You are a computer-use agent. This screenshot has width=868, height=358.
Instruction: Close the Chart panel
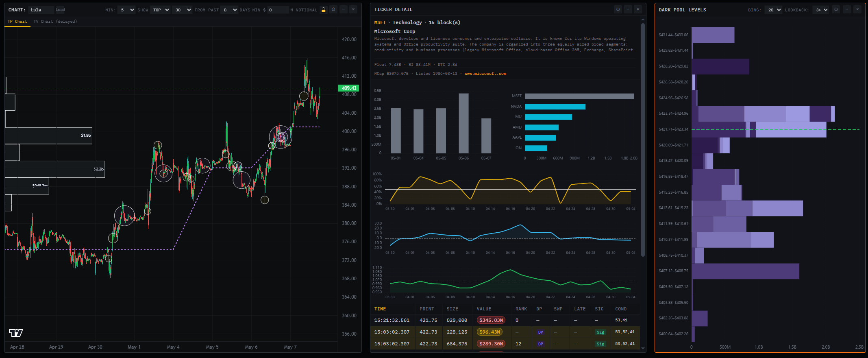[353, 9]
